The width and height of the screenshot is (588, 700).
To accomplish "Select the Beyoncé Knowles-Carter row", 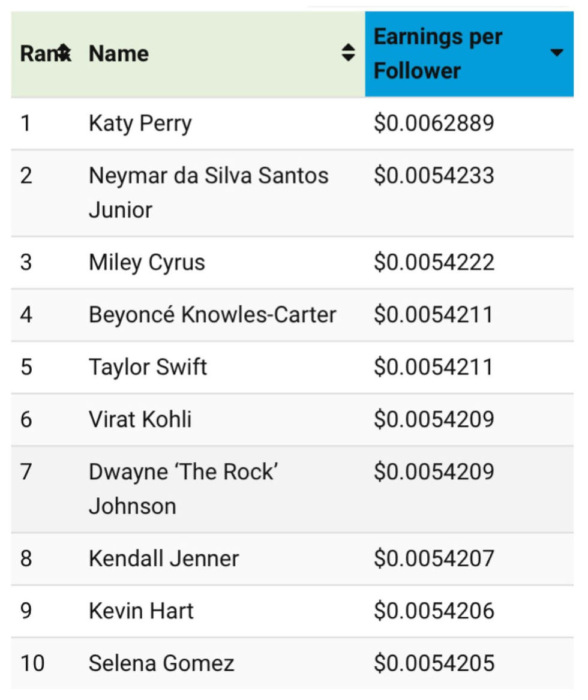I will (x=292, y=315).
